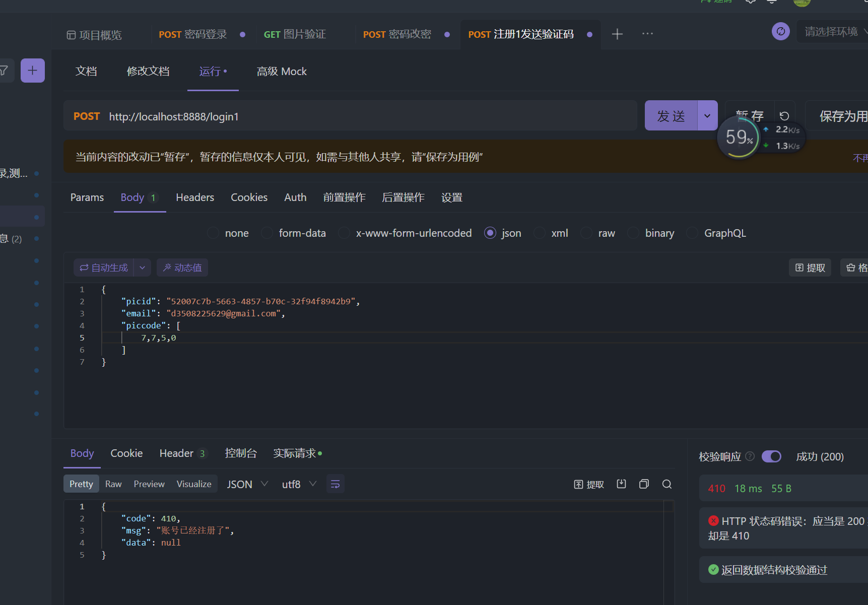This screenshot has width=868, height=605.
Task: Open the 控制台 console tab
Action: pyautogui.click(x=241, y=453)
